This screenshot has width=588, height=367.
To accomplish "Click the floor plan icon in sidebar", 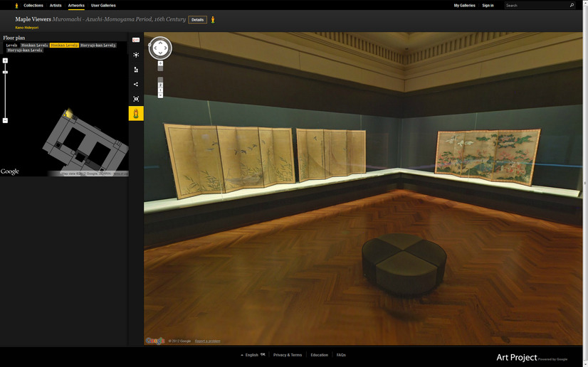I will coord(136,70).
